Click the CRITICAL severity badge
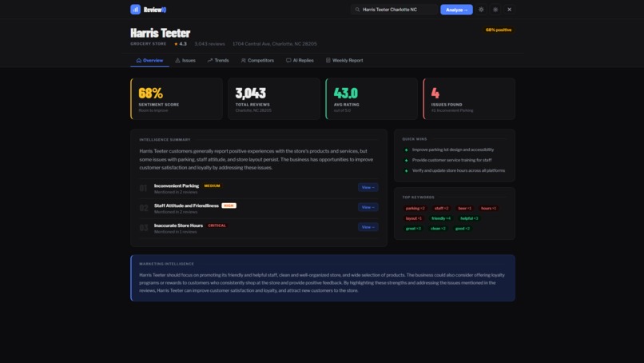This screenshot has height=363, width=644. (217, 225)
